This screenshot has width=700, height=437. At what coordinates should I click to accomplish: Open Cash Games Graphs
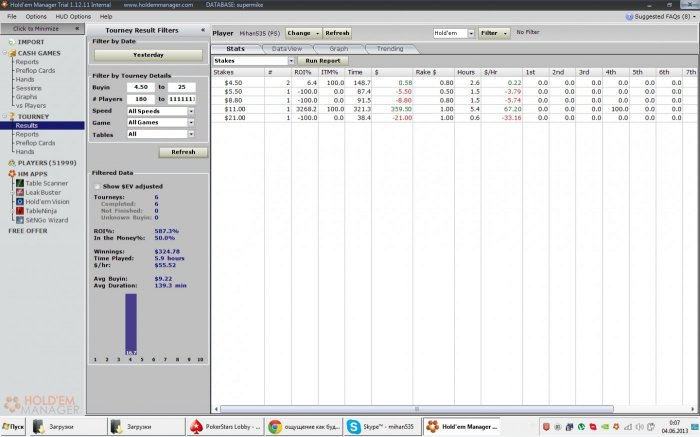[26, 96]
